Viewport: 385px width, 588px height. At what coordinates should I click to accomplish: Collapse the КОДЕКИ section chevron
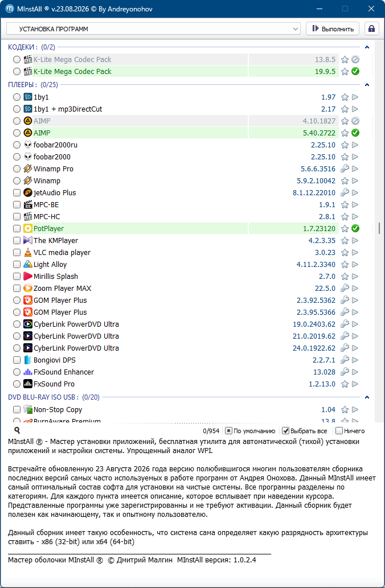367,47
